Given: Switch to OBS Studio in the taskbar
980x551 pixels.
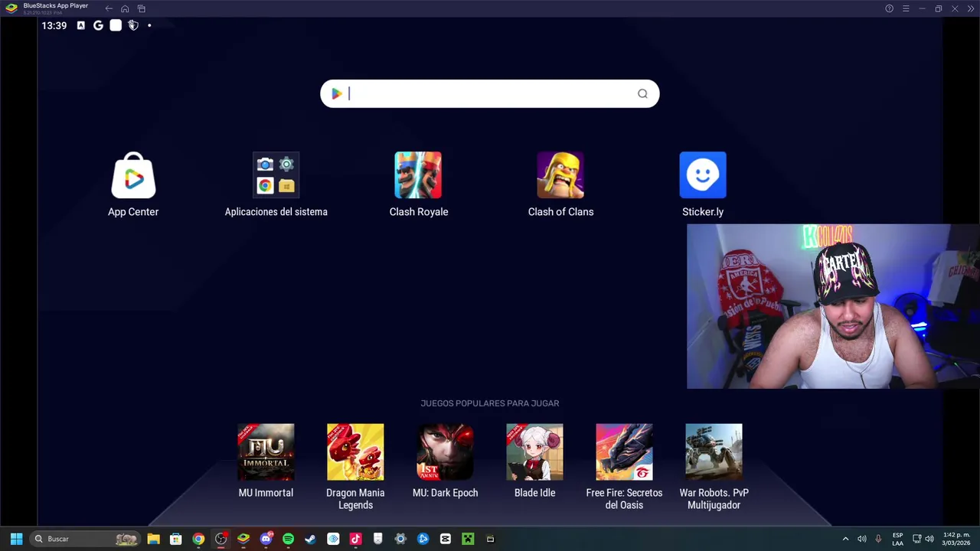Looking at the screenshot, I should [x=220, y=539].
